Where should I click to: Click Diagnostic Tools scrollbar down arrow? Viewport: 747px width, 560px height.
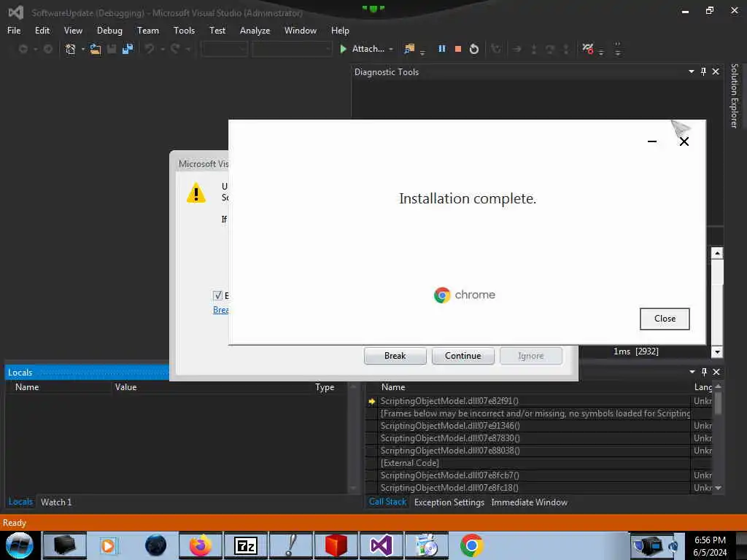tap(717, 352)
